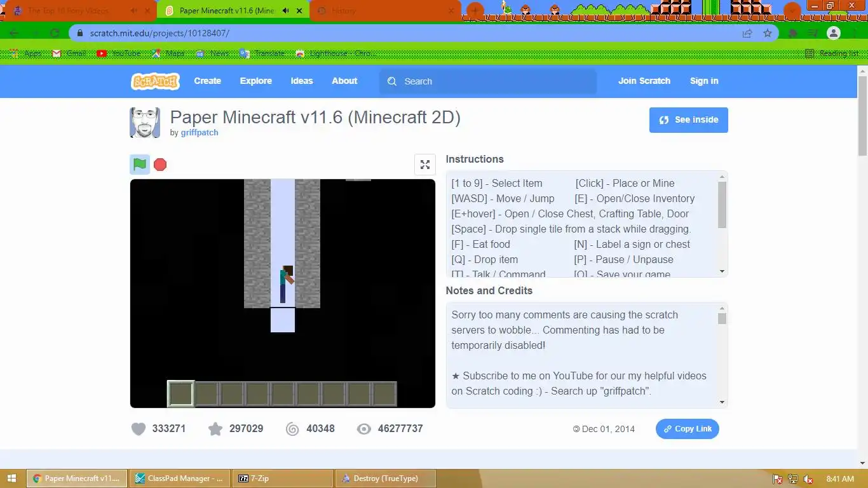This screenshot has width=868, height=488.
Task: Click the remix spiral icon
Action: (292, 429)
